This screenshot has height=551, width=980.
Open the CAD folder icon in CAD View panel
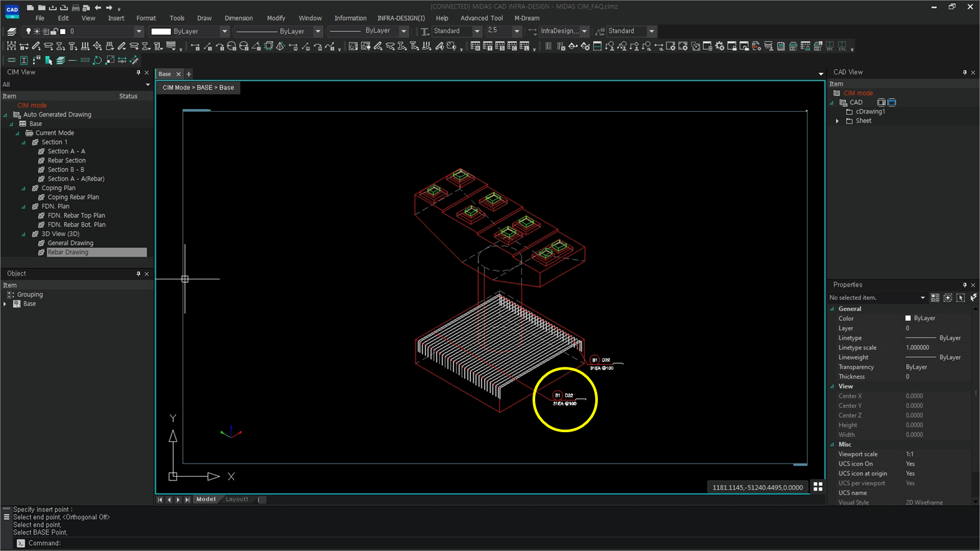[x=844, y=102]
